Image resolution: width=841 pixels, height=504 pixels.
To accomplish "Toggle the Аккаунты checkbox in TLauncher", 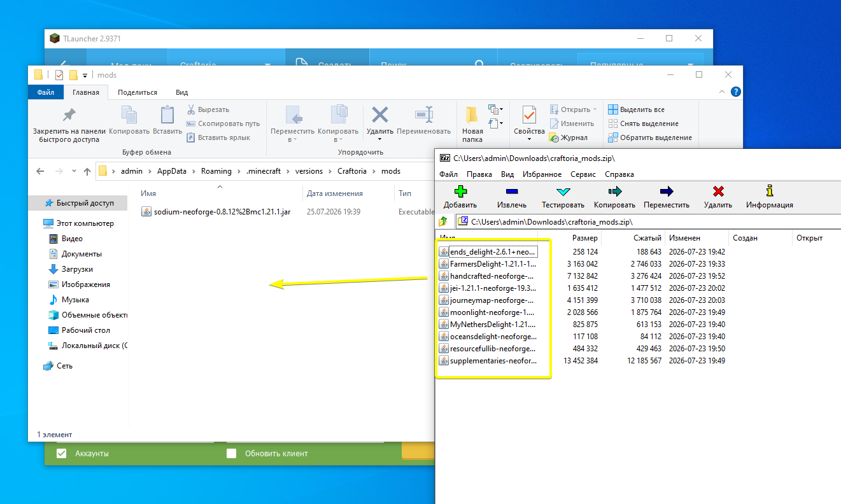I will tap(61, 453).
